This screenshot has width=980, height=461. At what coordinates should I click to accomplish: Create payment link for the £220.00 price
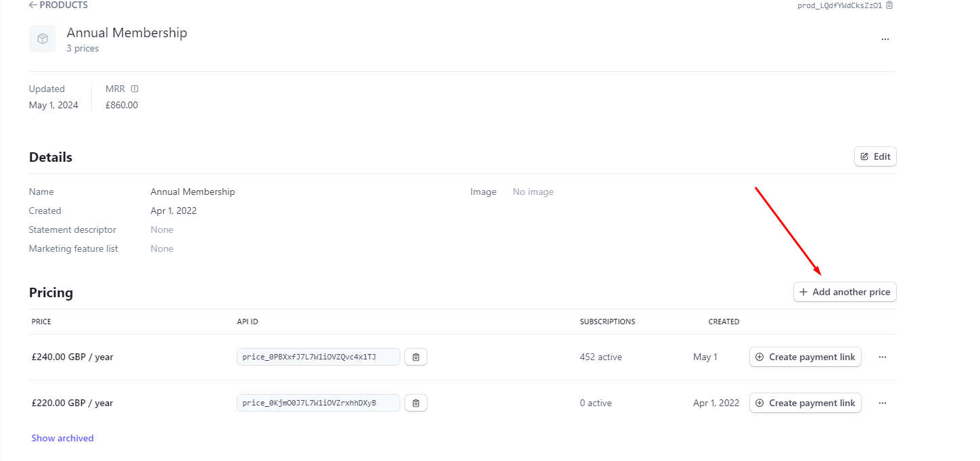tap(805, 403)
